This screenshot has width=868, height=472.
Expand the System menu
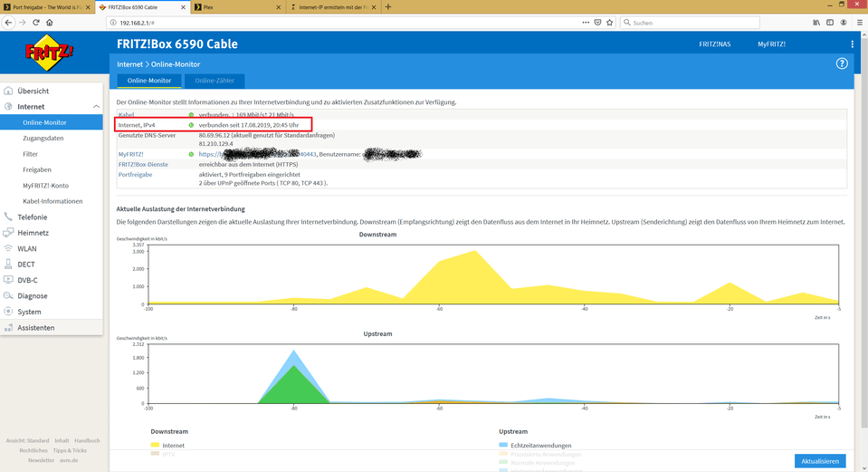point(29,312)
